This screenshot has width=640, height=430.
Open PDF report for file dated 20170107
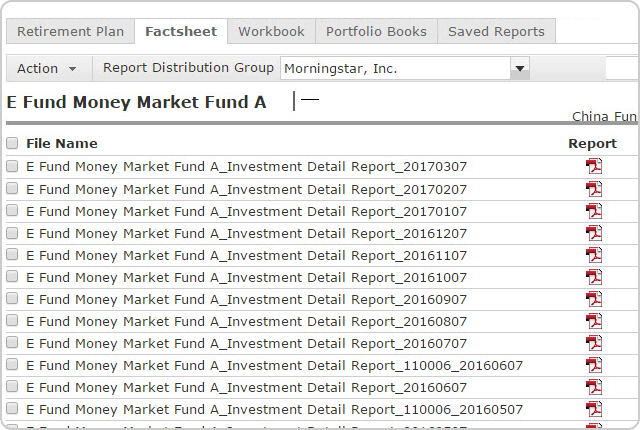click(x=594, y=211)
